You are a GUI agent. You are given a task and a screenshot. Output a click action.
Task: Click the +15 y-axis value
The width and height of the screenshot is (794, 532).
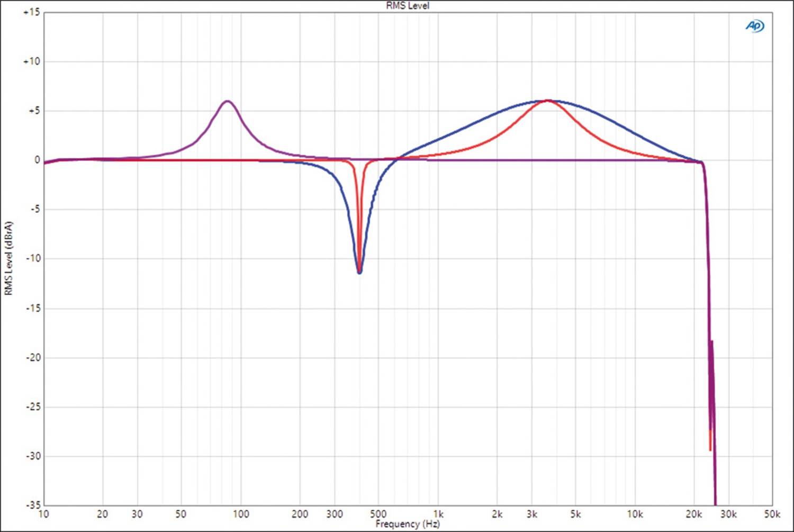(x=31, y=12)
